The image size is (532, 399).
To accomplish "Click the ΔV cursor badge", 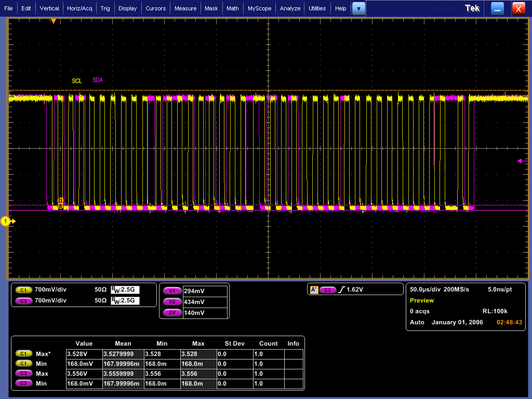I will pyautogui.click(x=171, y=313).
